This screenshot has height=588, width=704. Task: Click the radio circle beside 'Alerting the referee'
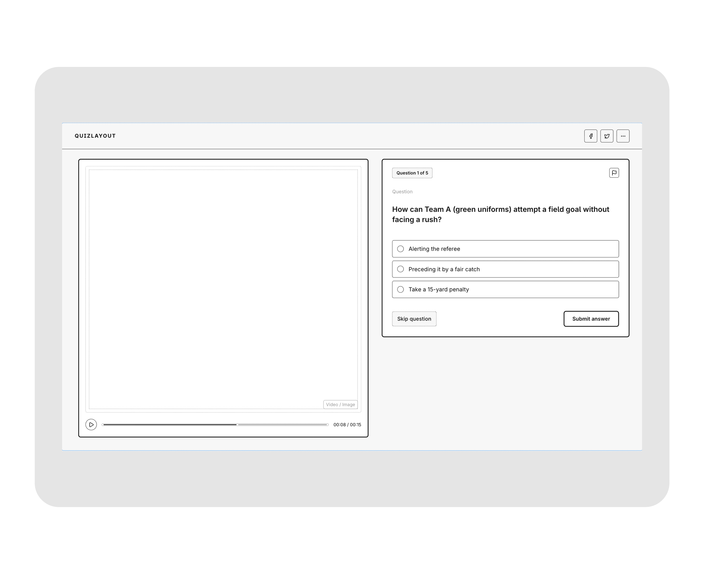[400, 249]
